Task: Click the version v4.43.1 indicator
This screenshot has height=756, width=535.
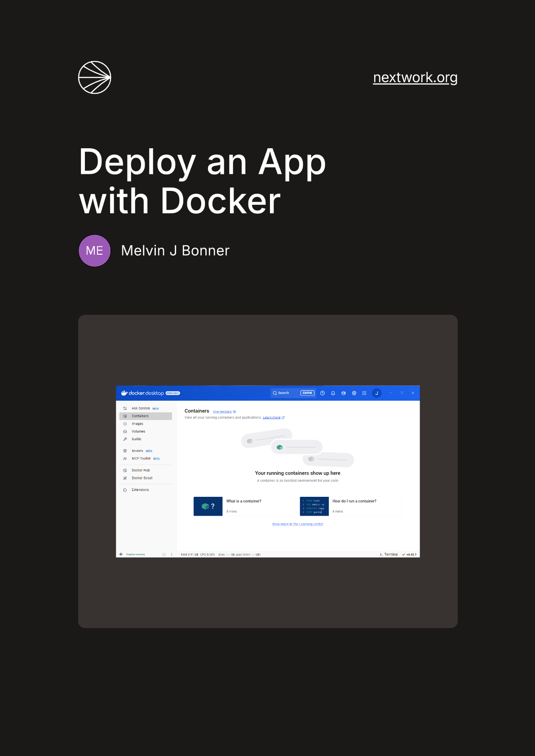Action: click(409, 554)
